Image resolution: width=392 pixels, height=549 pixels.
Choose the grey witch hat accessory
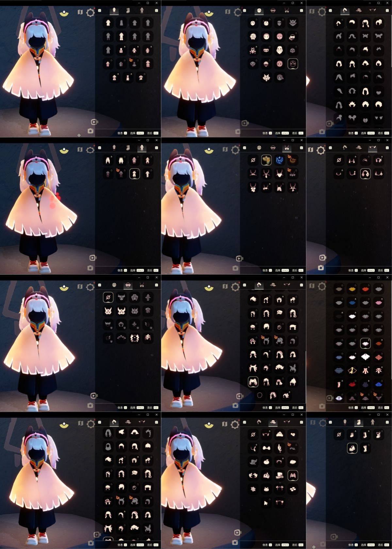pos(253,462)
